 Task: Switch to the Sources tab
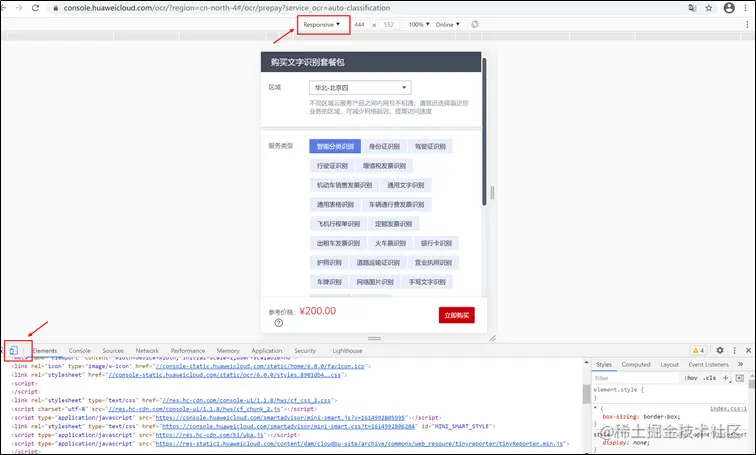(x=113, y=350)
